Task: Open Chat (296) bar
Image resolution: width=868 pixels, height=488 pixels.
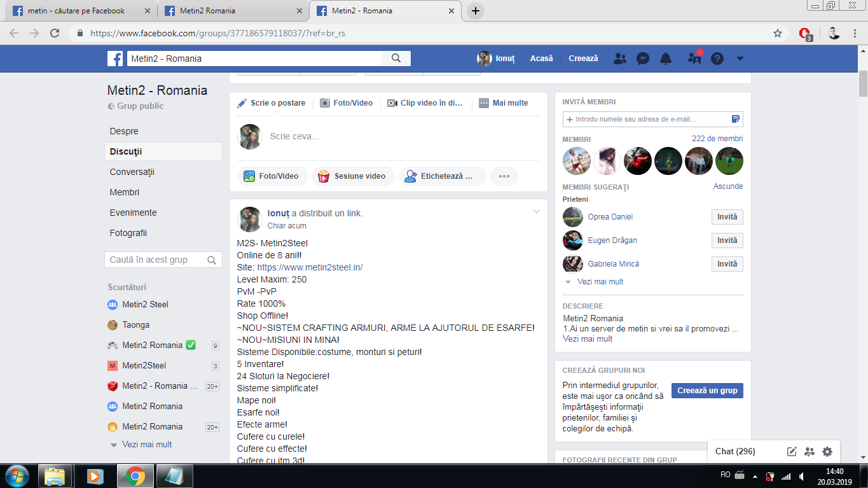Action: click(x=735, y=451)
